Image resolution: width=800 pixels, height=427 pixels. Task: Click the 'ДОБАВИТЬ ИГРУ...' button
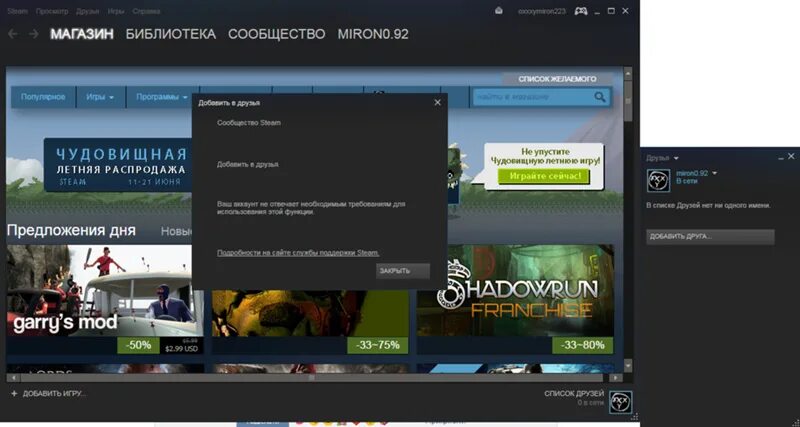[x=54, y=394]
